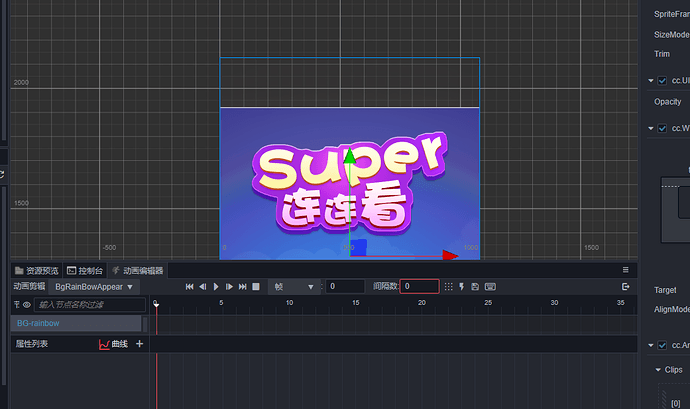Image resolution: width=690 pixels, height=409 pixels.
Task: Click the Target property label
Action: 665,290
